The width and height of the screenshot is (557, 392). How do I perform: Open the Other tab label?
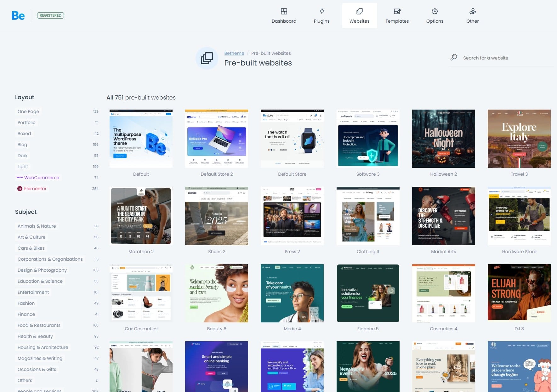(472, 21)
